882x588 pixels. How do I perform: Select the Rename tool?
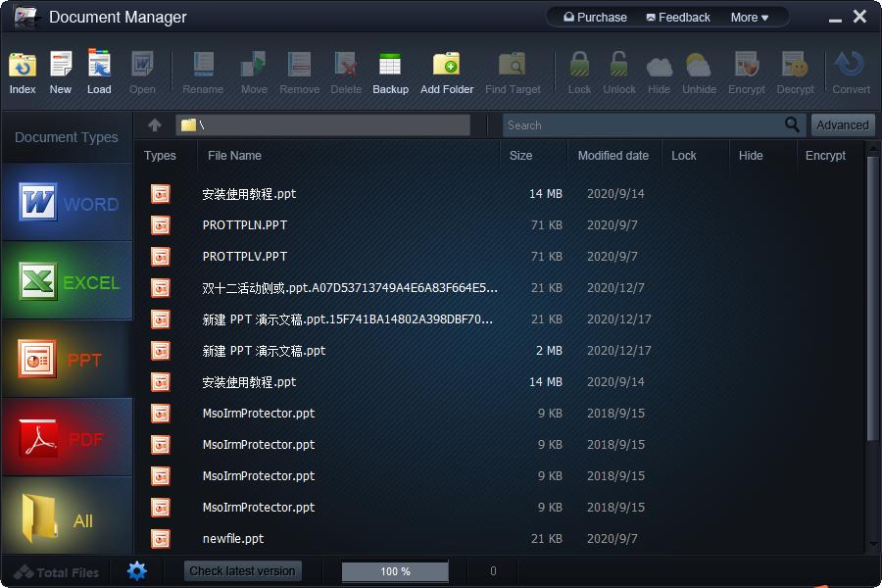(203, 73)
